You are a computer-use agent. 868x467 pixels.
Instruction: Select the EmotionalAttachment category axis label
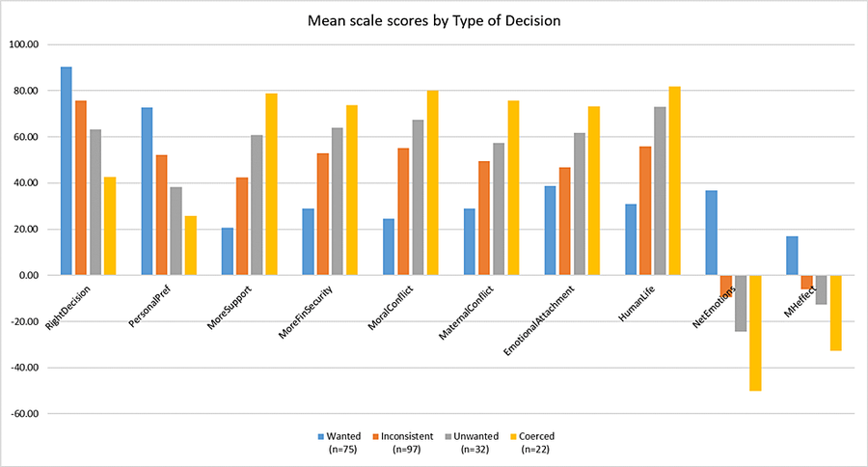click(541, 323)
